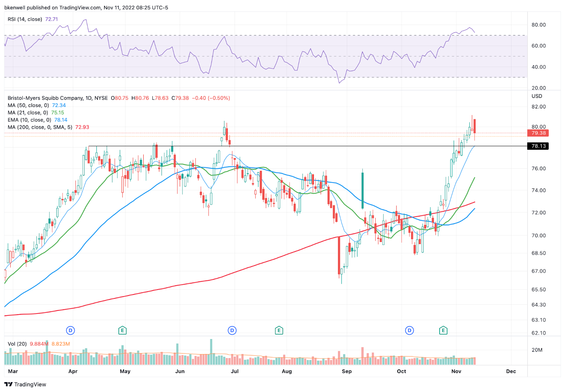Click the 78.13 horizontal line price label
Viewport: 565px width, 392px height.
click(x=538, y=146)
